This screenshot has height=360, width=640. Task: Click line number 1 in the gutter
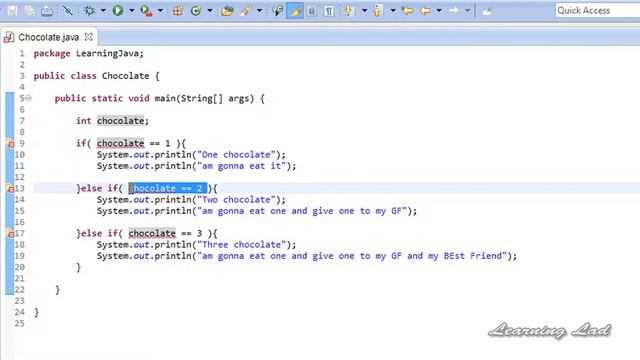pos(22,53)
